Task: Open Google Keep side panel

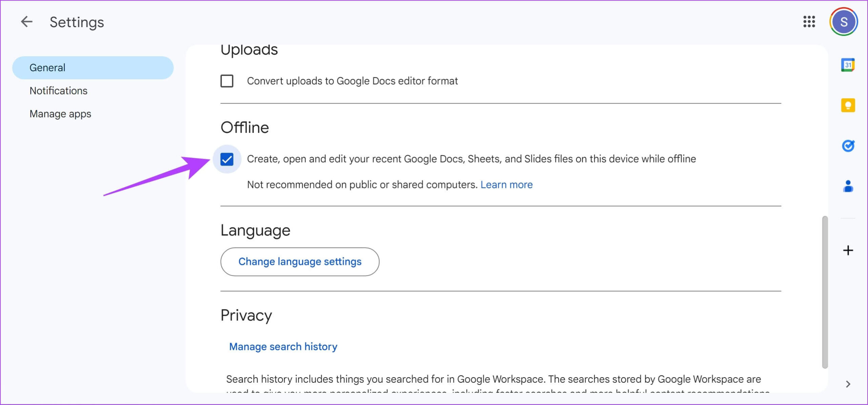Action: coord(848,105)
